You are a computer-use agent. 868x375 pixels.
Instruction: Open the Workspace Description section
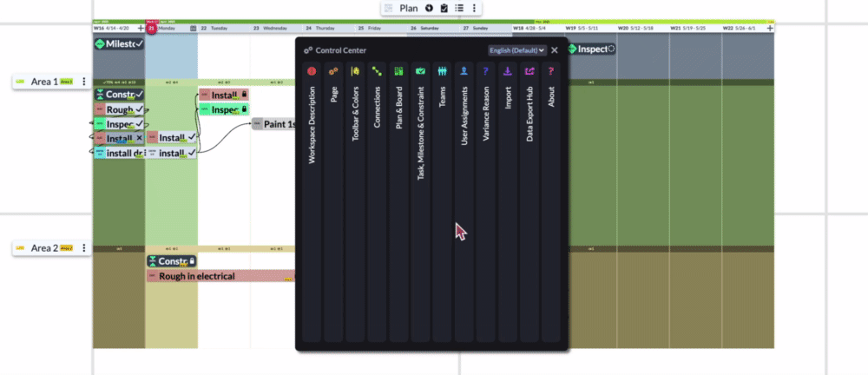click(312, 201)
